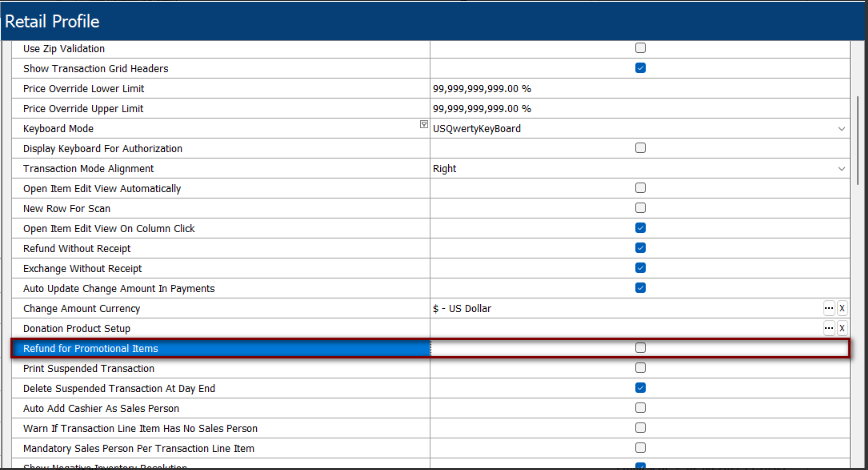Click the Price Override Upper Limit value
The width and height of the screenshot is (868, 470).
click(x=482, y=109)
